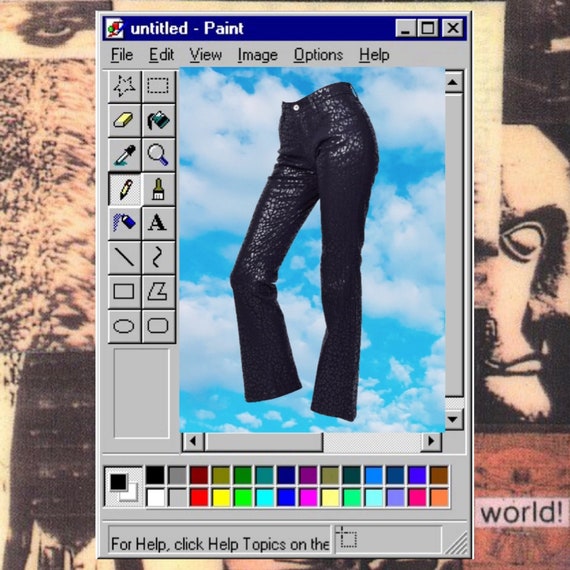
Task: Click the horizontal scrollbar left arrow
Action: [193, 441]
